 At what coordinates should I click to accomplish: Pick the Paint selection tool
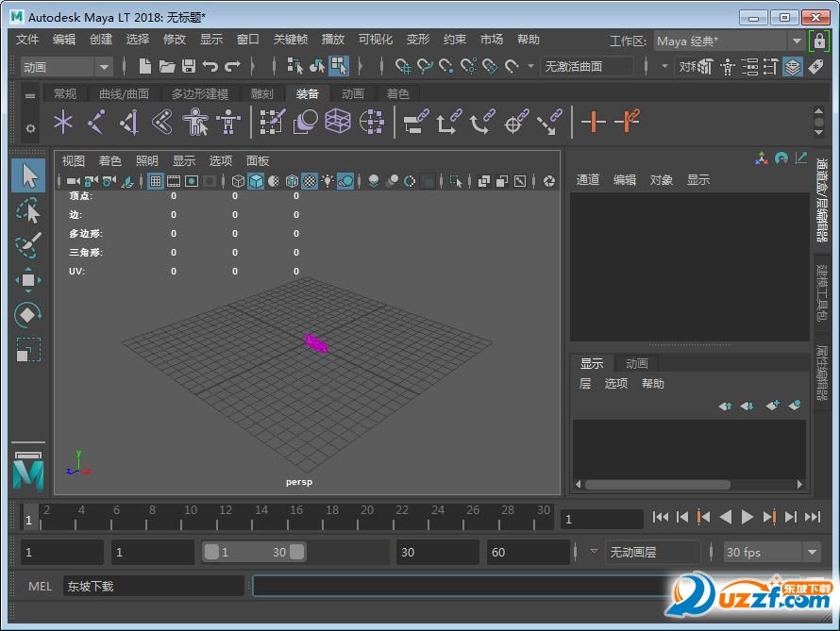28,245
